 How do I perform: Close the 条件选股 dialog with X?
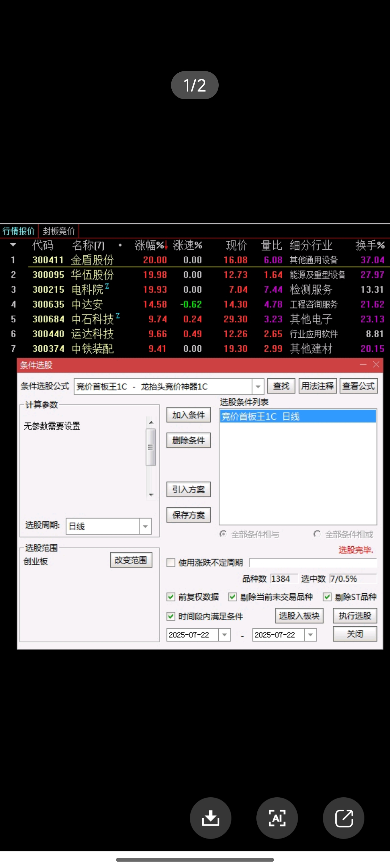376,365
